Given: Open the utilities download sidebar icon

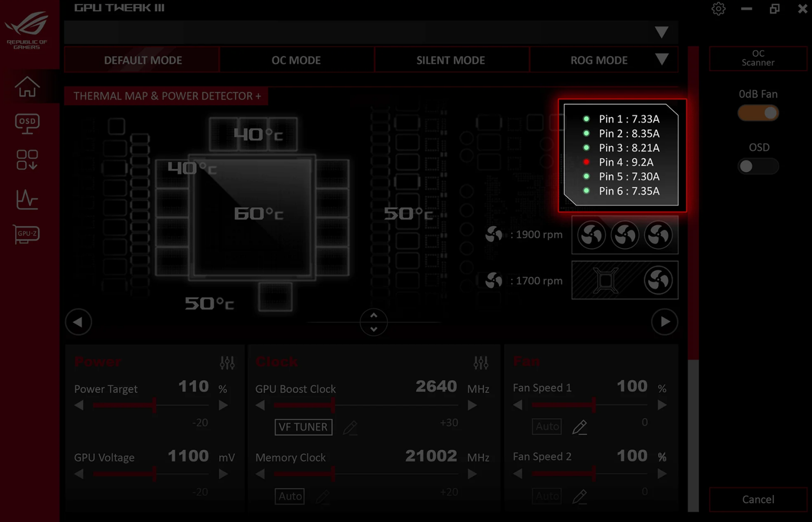Looking at the screenshot, I should point(27,160).
